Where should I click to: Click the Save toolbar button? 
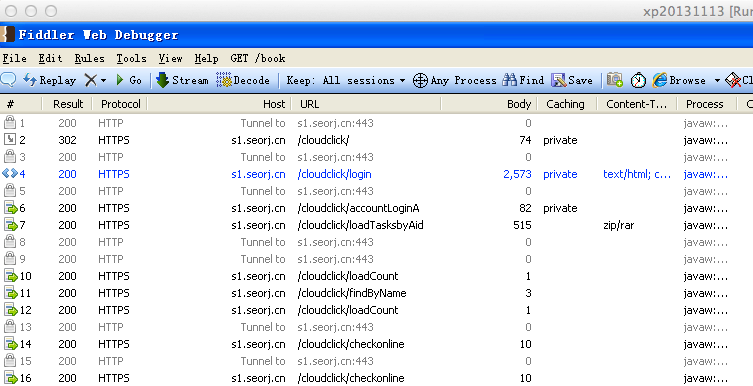(572, 80)
